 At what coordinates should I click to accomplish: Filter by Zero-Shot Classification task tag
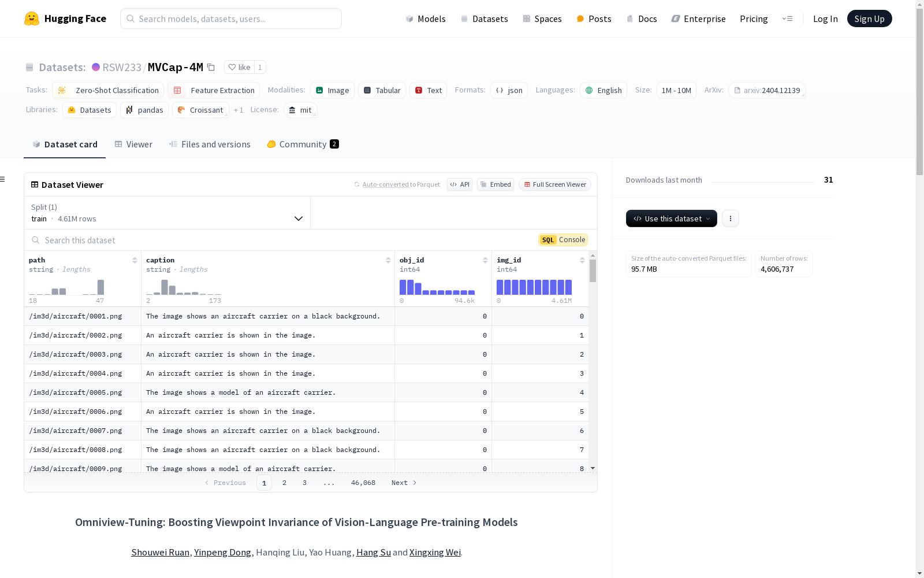[108, 90]
